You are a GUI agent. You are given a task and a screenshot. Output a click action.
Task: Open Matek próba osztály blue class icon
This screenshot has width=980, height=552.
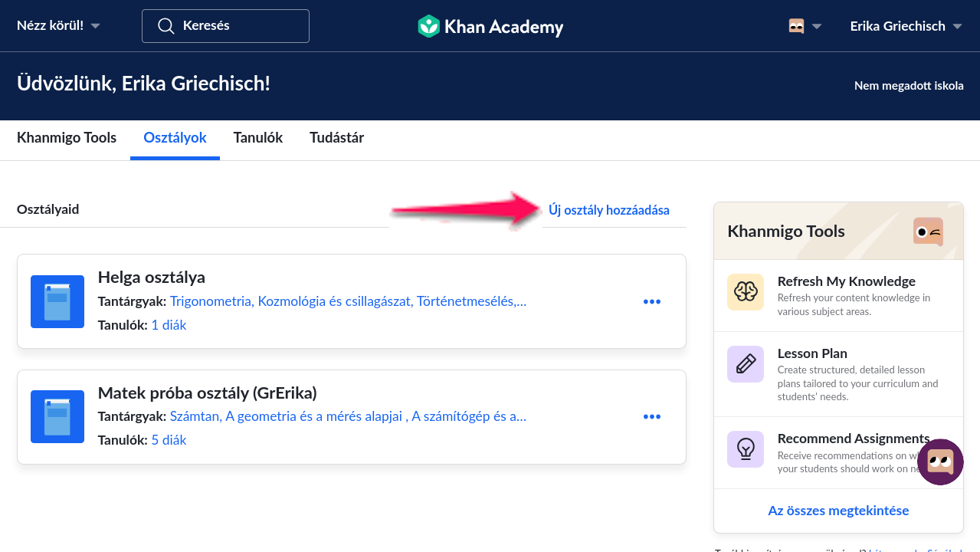[x=57, y=417]
